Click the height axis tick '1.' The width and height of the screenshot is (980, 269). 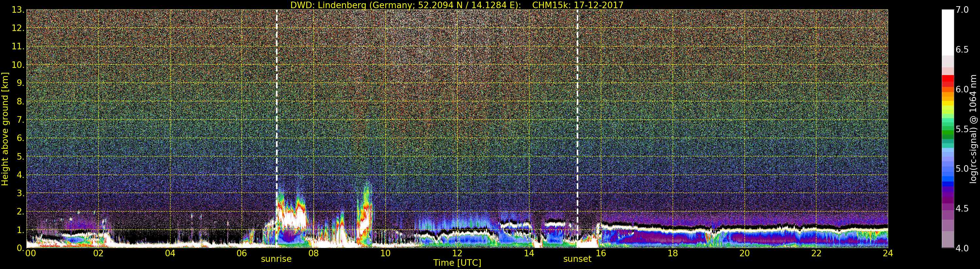point(20,230)
